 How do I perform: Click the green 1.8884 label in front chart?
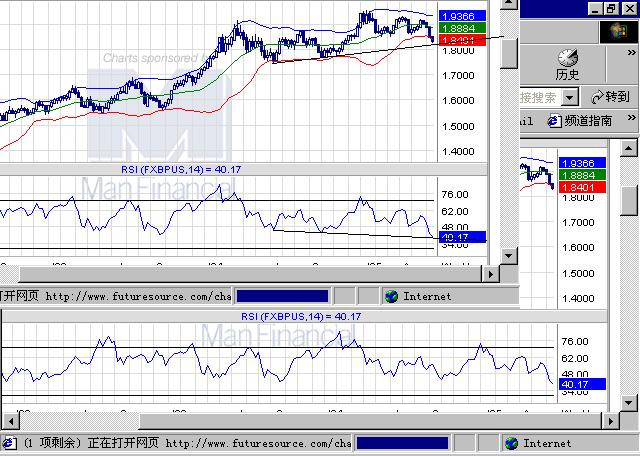(462, 28)
